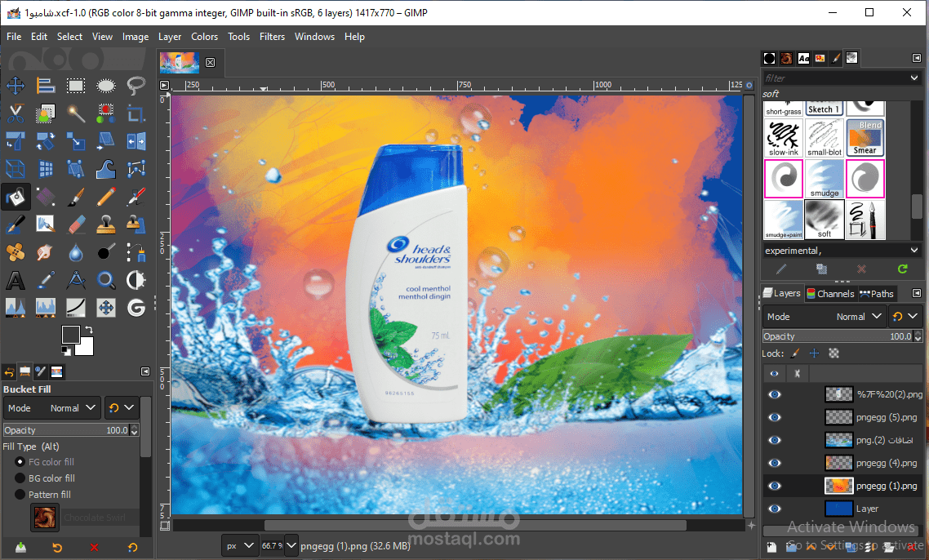Select the Warp Transform tool
Image resolution: width=929 pixels, height=560 pixels.
pyautogui.click(x=106, y=169)
